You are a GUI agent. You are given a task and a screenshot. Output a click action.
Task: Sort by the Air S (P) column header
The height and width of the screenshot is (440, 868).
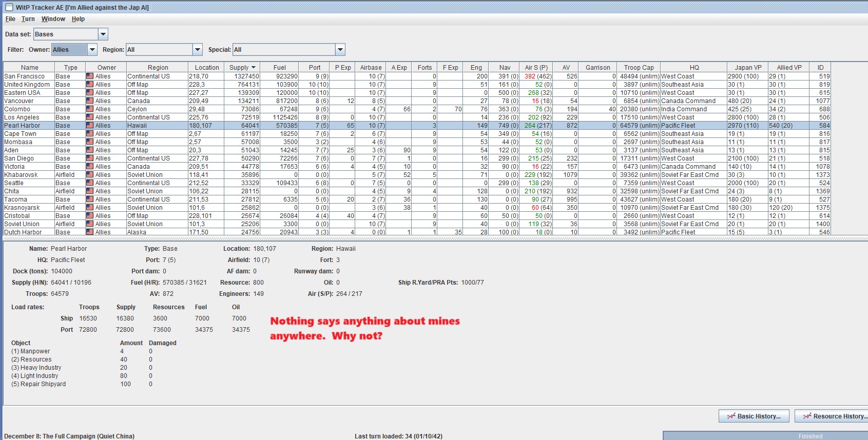(x=536, y=68)
